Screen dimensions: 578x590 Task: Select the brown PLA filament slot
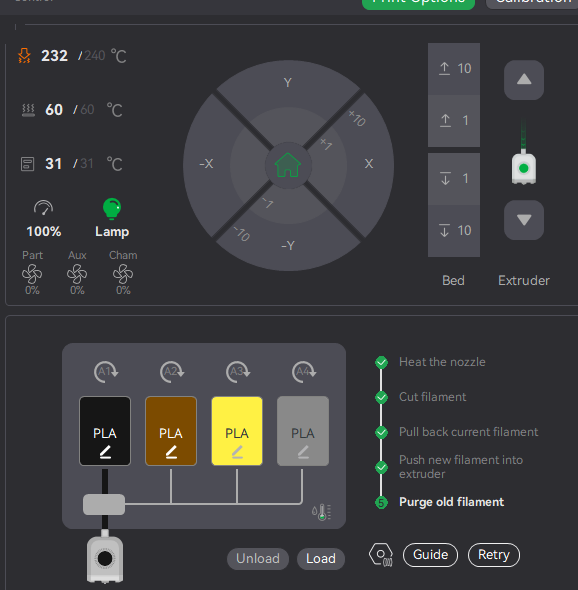(x=171, y=431)
